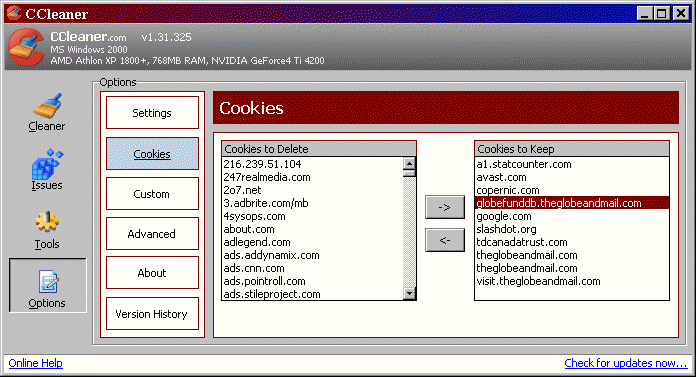Click the Cookies to Delete column header
Viewport: 696px width, 377px height.
319,149
